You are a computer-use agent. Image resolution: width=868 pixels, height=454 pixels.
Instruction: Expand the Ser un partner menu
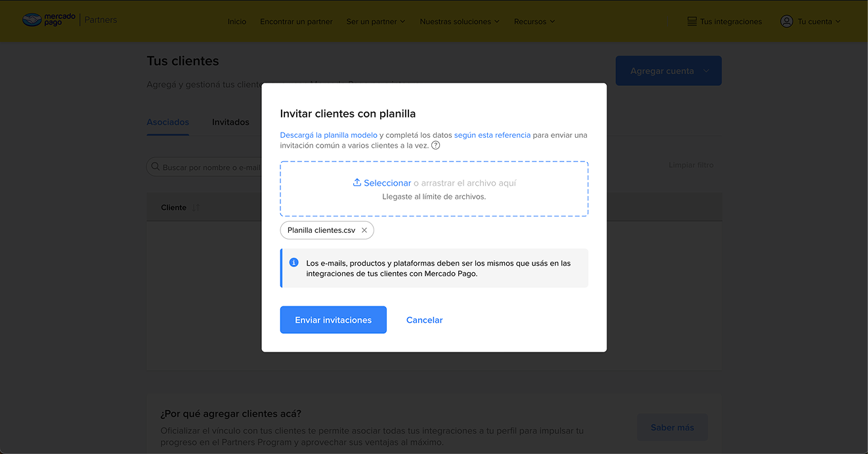(x=376, y=22)
